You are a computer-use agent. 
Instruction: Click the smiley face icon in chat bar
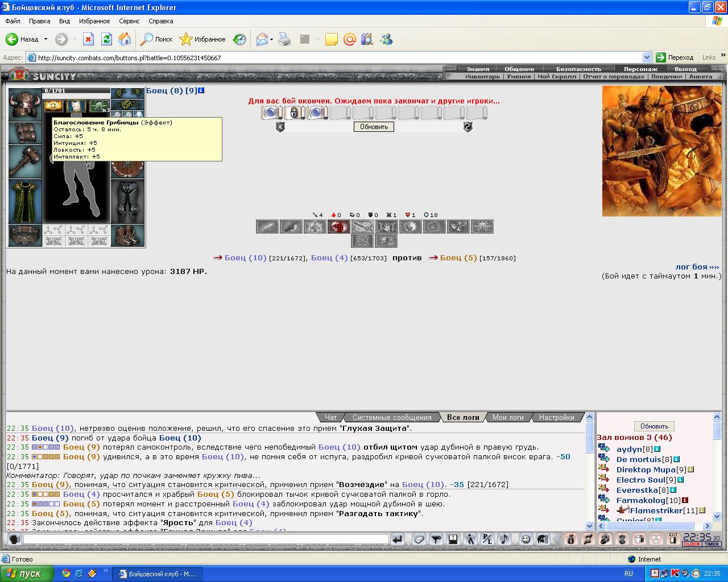[x=526, y=539]
